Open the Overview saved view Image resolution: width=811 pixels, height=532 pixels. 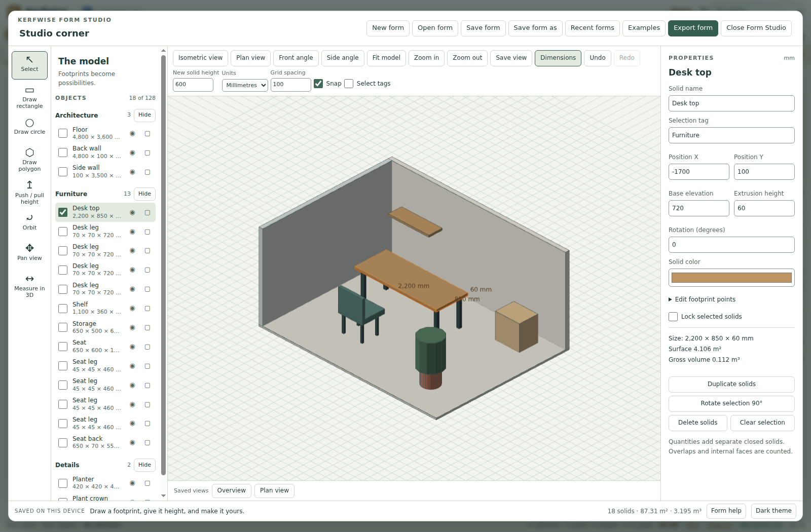pyautogui.click(x=231, y=490)
